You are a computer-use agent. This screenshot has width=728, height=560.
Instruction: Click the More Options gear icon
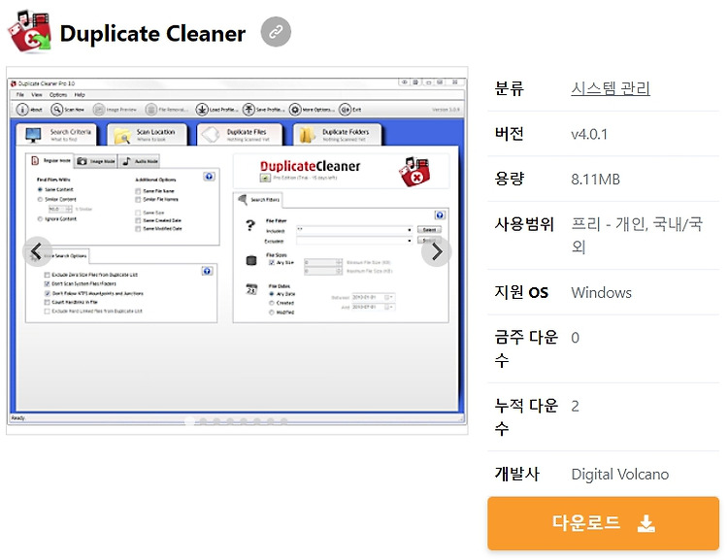click(295, 110)
